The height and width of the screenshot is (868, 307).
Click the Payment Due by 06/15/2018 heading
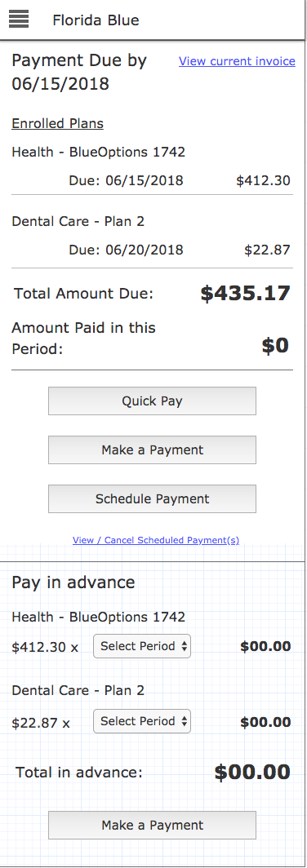[x=79, y=72]
